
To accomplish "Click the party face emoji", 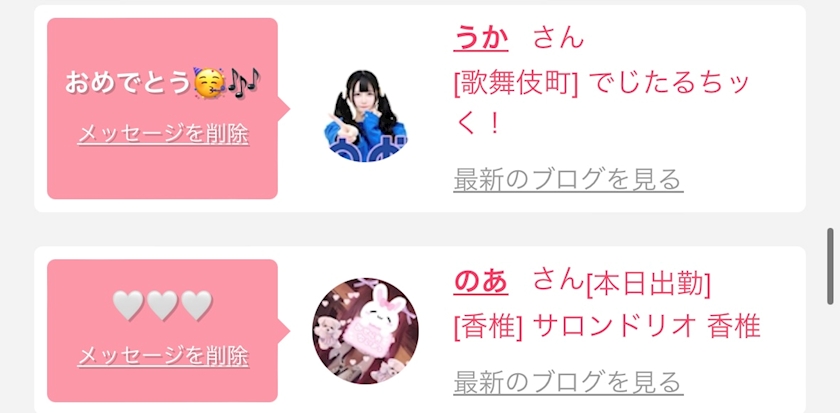I will [x=209, y=84].
